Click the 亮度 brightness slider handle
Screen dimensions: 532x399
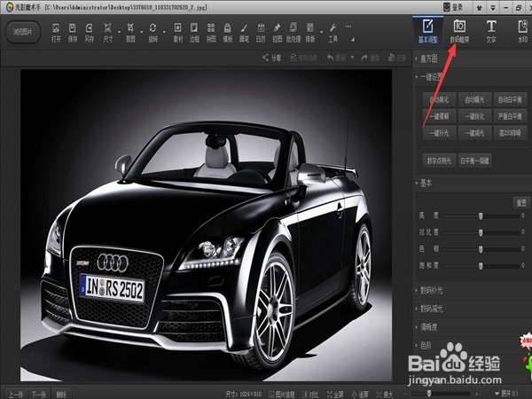(481, 216)
